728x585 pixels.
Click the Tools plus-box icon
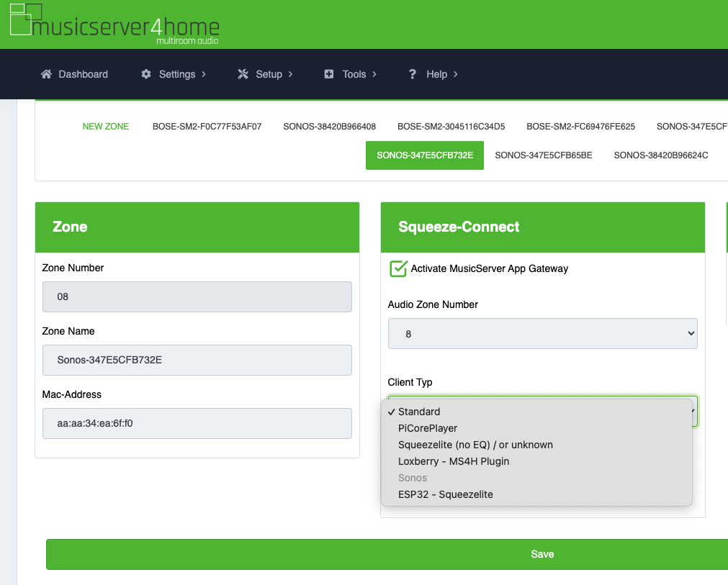329,74
